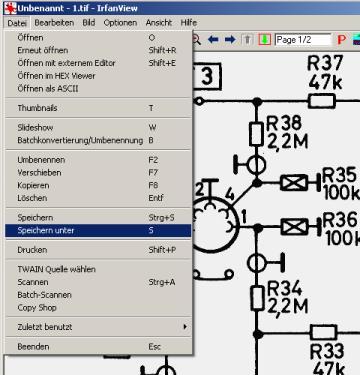The height and width of the screenshot is (375, 360).
Task: Click the IrfanView logo in title bar
Action: tap(10, 8)
